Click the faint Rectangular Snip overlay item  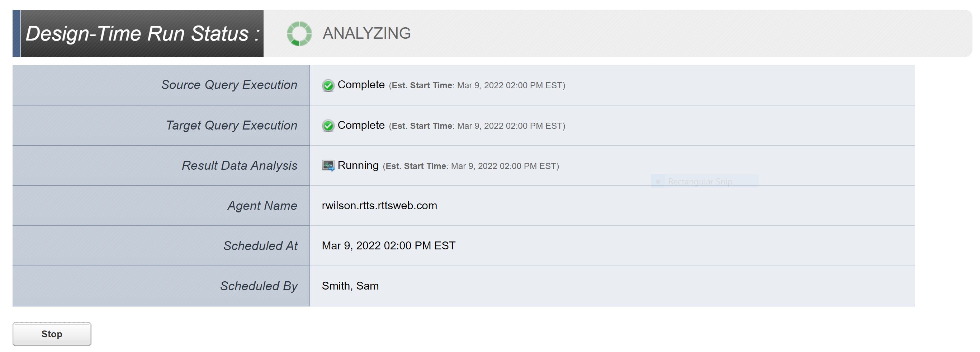click(x=700, y=182)
